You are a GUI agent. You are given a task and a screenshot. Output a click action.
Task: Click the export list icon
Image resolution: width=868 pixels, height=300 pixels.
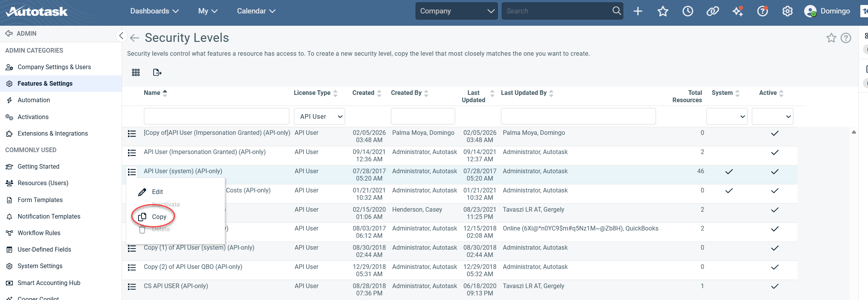tap(157, 73)
